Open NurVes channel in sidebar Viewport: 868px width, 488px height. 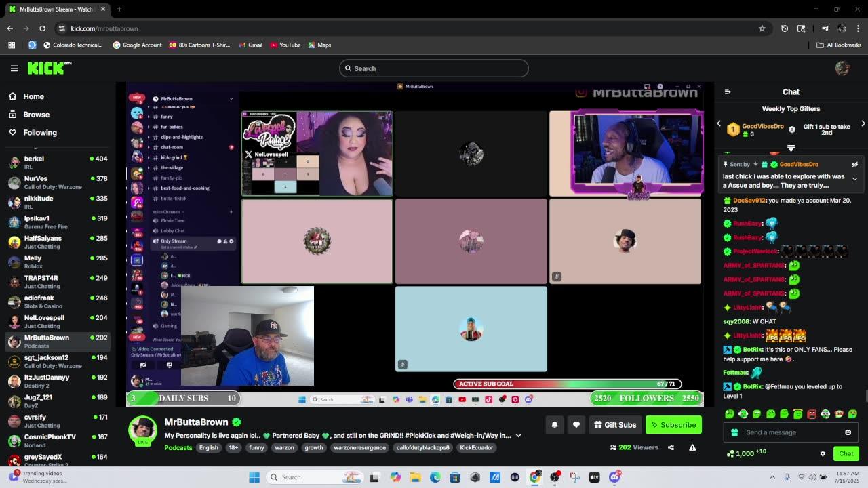pyautogui.click(x=58, y=182)
